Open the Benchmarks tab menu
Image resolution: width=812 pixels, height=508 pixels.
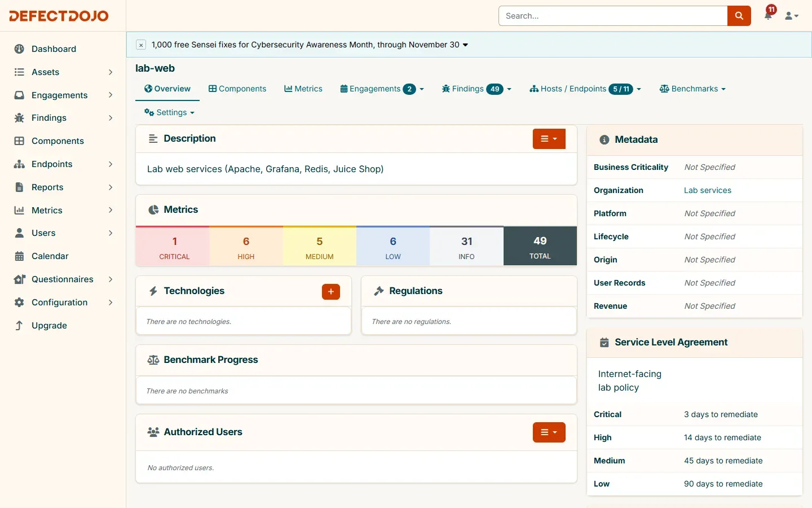[x=692, y=89]
